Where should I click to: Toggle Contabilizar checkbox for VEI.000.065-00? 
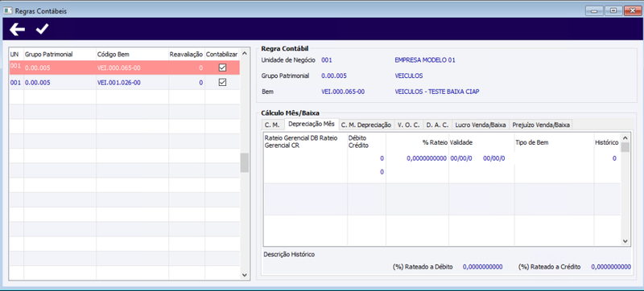click(222, 68)
